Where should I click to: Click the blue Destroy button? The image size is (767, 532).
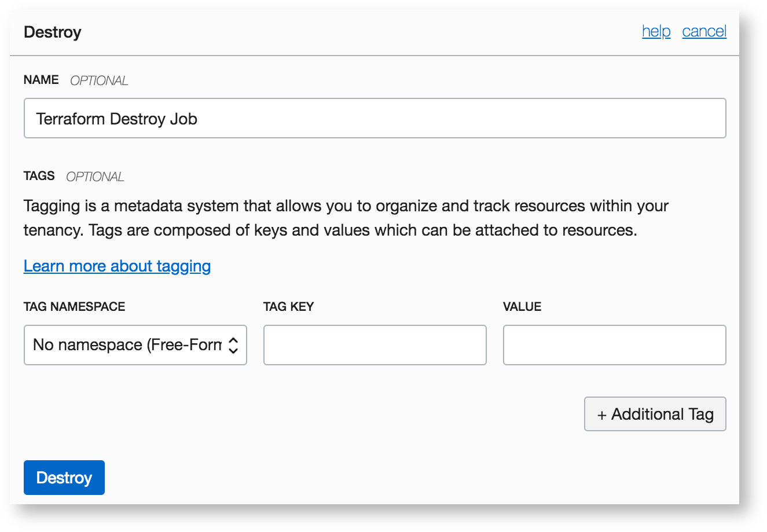[64, 478]
